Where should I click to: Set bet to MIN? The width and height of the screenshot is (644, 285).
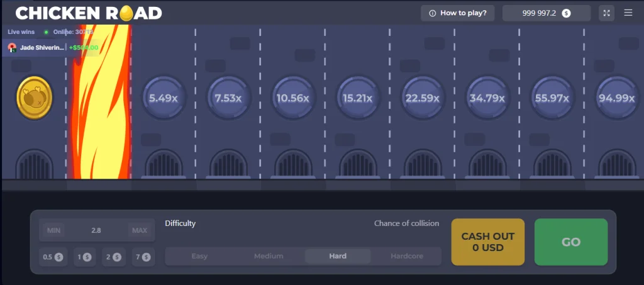pos(53,230)
